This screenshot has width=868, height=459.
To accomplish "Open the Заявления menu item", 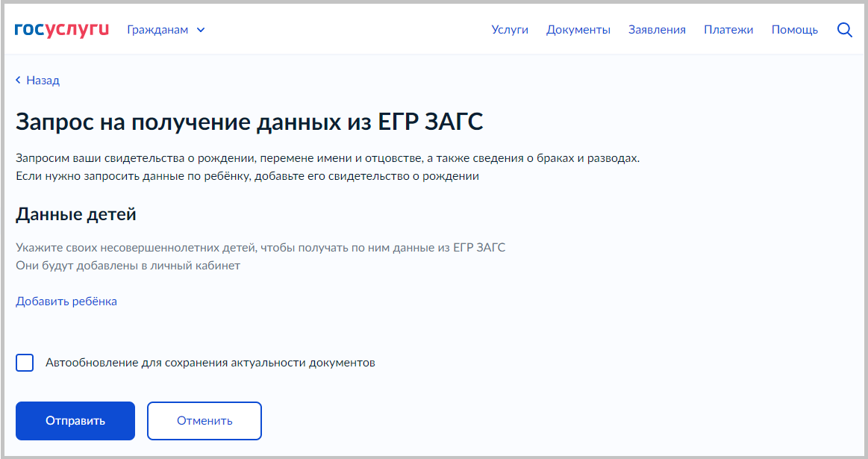I will [x=657, y=30].
